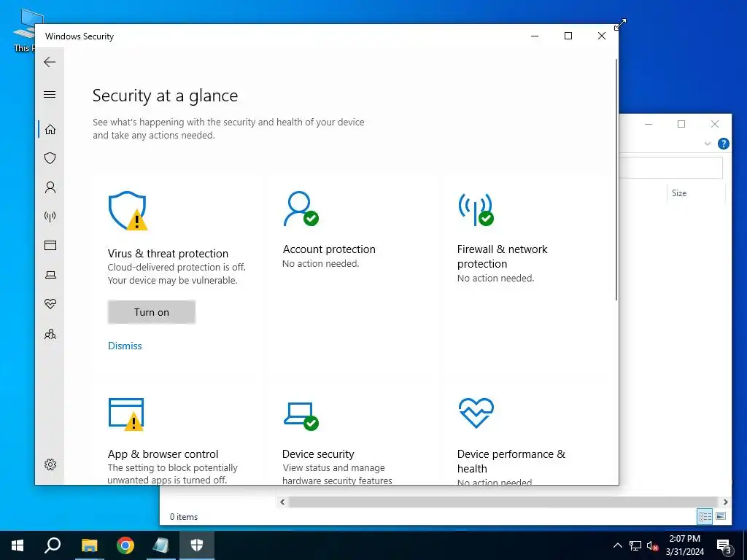The width and height of the screenshot is (747, 560).
Task: Turn on cloud-delivered protection
Action: (x=152, y=312)
